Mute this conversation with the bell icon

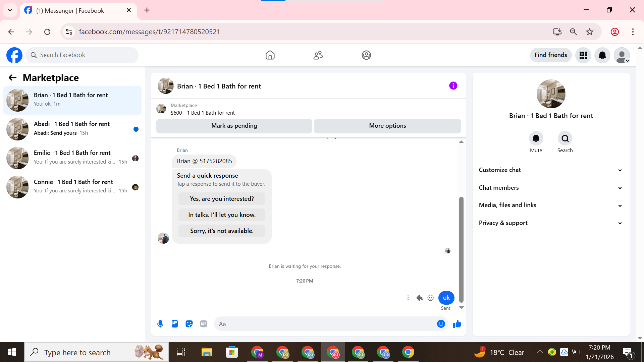click(x=536, y=138)
